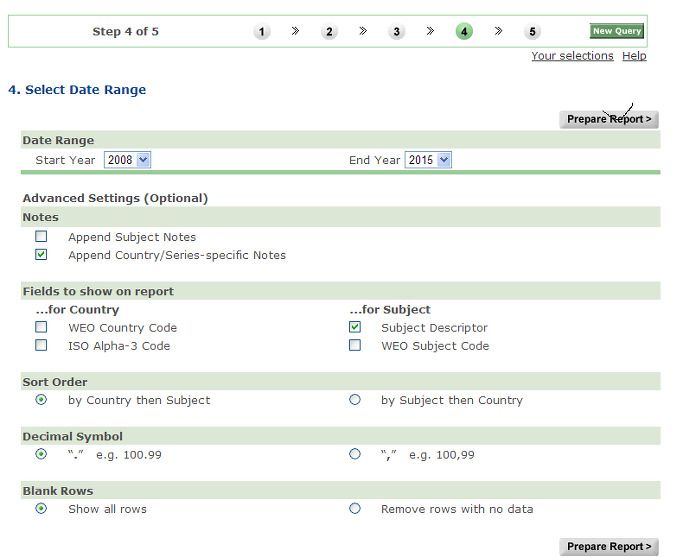This screenshot has height=557, width=683.
Task: Check the WEO Subject Code box
Action: 355,345
